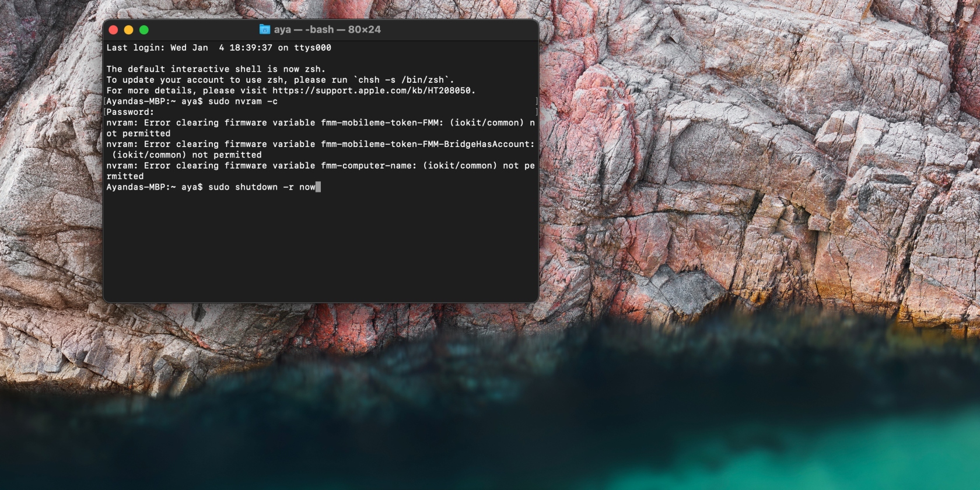
Task: Click the fmm-mobileme-token-FMM-BridgeHasAccount error line
Action: [x=320, y=144]
